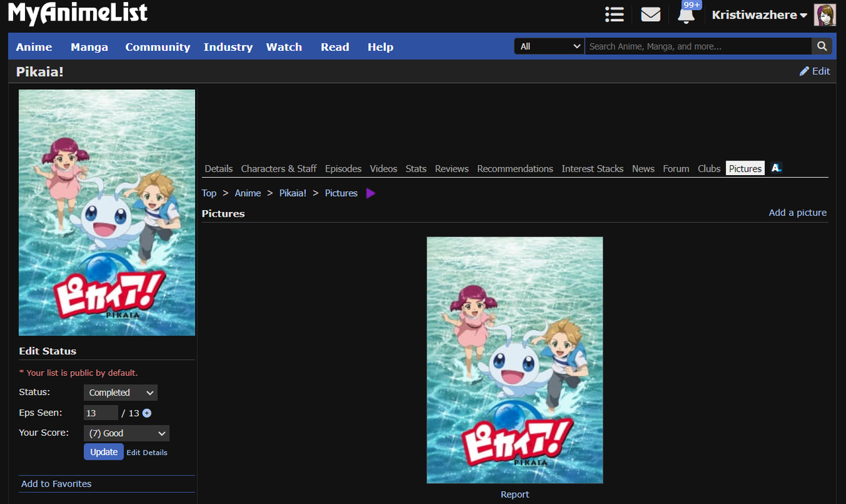Click the Pikaia! breadcrumb link

(x=293, y=193)
